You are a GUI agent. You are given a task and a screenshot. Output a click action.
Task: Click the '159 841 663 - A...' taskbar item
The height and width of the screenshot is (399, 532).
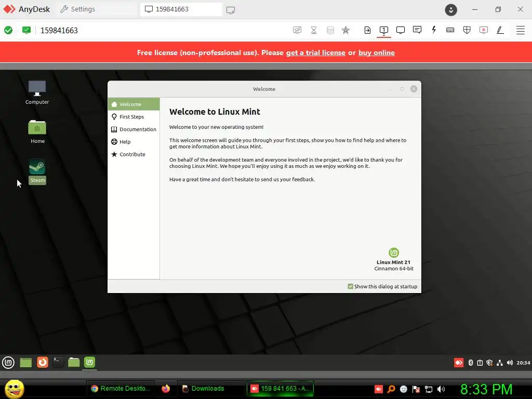coord(280,389)
